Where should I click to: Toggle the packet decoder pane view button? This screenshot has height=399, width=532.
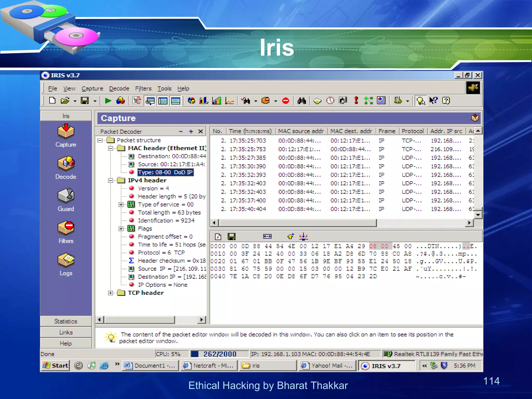(150, 101)
